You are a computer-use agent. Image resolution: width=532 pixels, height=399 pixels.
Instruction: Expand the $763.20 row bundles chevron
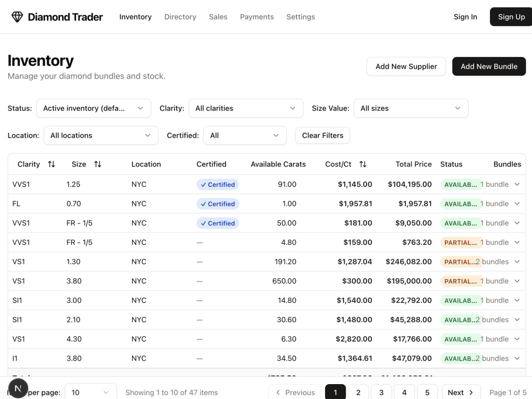(x=517, y=242)
